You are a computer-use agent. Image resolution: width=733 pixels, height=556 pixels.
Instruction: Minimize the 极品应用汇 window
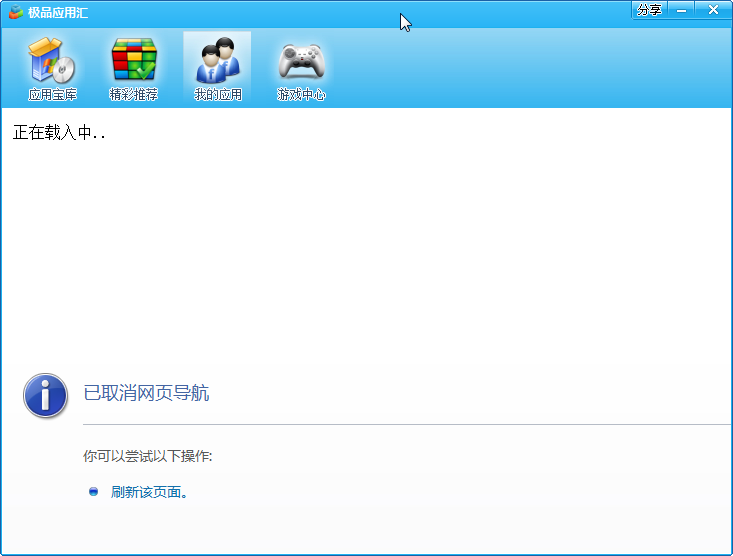point(682,10)
